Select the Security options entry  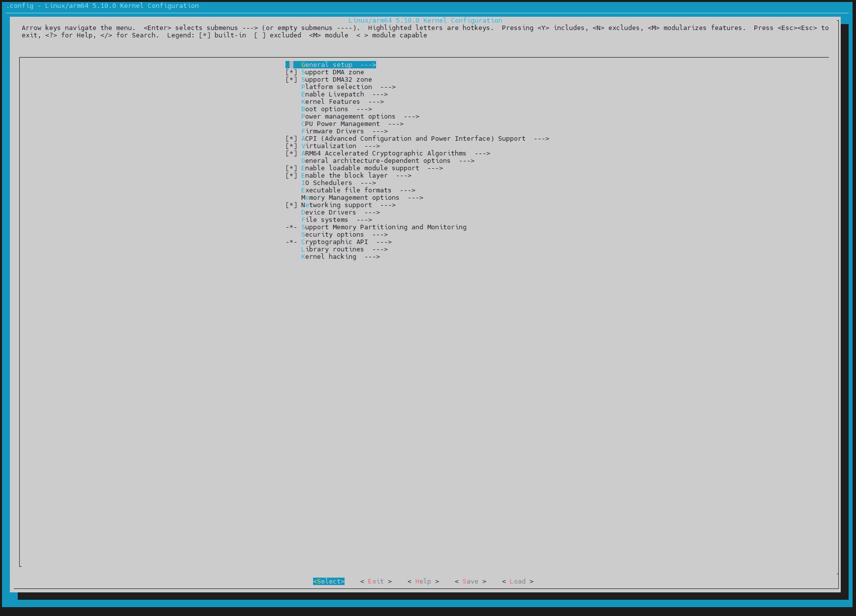point(345,235)
